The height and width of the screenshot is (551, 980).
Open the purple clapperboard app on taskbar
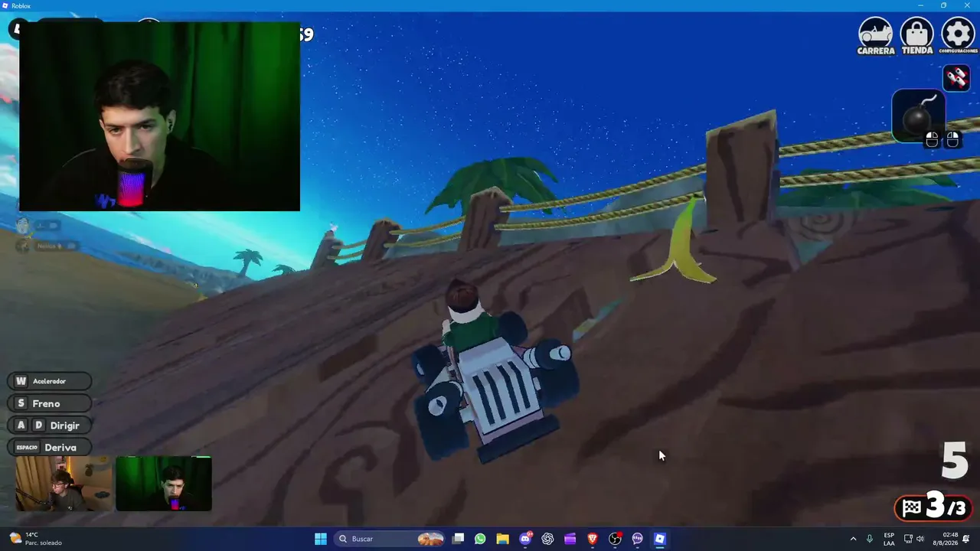pos(570,539)
